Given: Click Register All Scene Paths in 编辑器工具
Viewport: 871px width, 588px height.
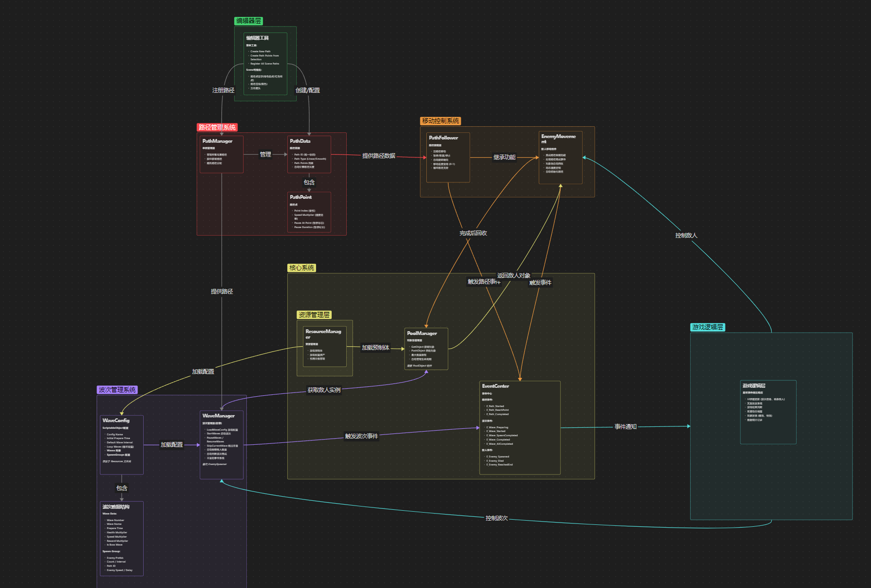Looking at the screenshot, I should pos(265,64).
